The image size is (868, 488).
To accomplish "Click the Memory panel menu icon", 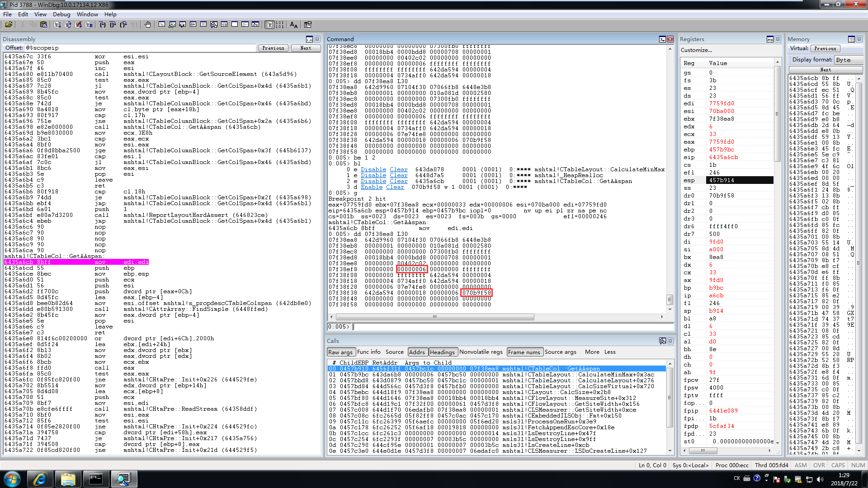I will tap(851, 39).
